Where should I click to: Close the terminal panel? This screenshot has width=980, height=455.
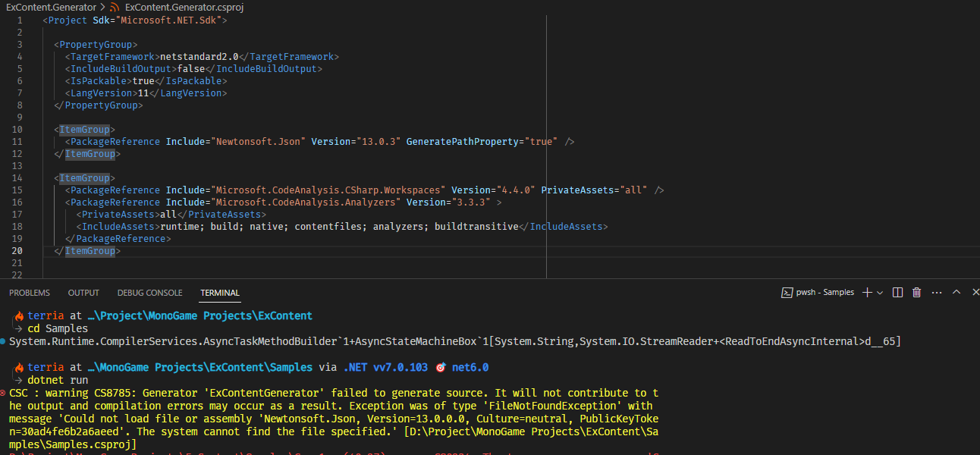pyautogui.click(x=975, y=293)
